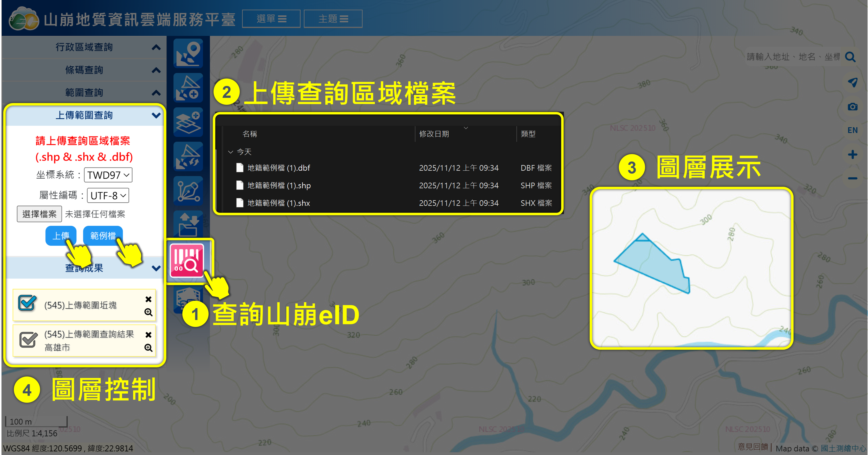Click the locate-me arrow icon
Image resolution: width=868 pixels, height=455 pixels.
point(852,82)
